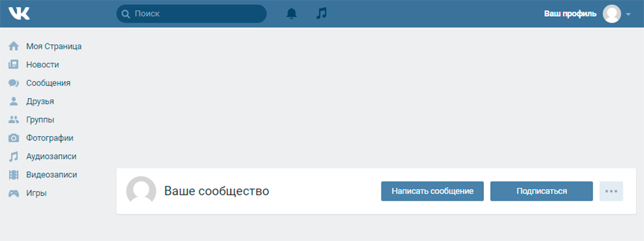The width and height of the screenshot is (644, 241).
Task: Click the community avatar thumbnail
Action: pos(141,190)
